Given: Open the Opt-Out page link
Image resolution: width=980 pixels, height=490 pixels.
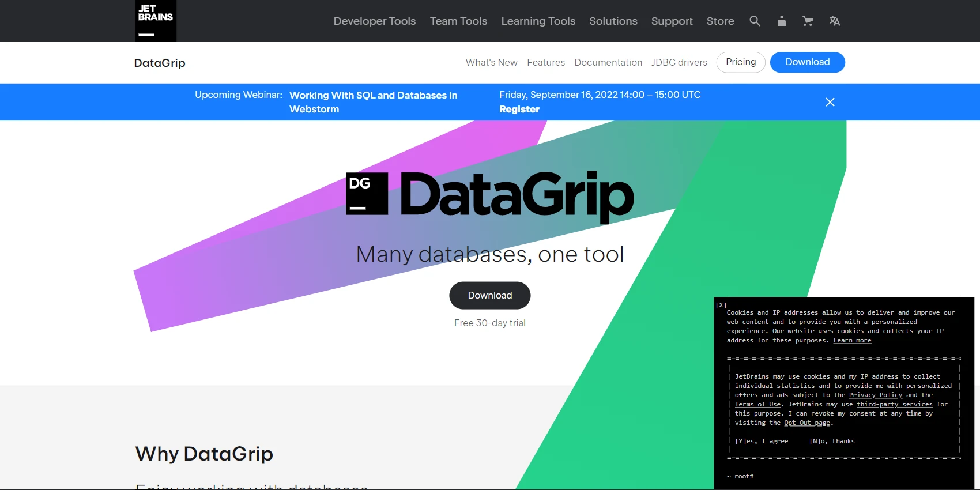Looking at the screenshot, I should [807, 423].
